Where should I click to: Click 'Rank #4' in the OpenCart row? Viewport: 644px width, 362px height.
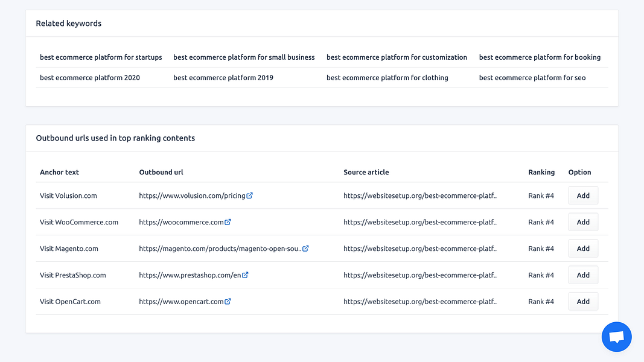coord(541,301)
